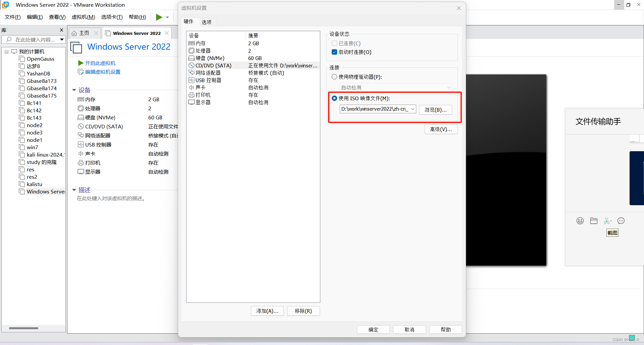This screenshot has height=345, width=644.
Task: Click the CD/DVD (SATA) icon in VM summary pane
Action: coord(80,126)
